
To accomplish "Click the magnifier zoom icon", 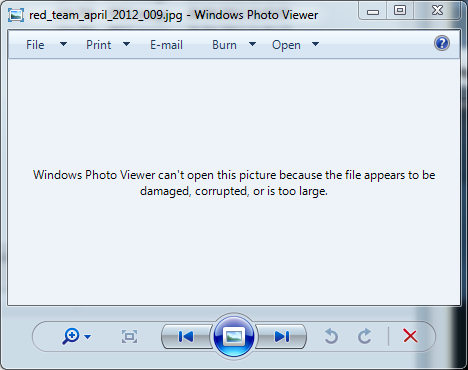I will [x=71, y=336].
